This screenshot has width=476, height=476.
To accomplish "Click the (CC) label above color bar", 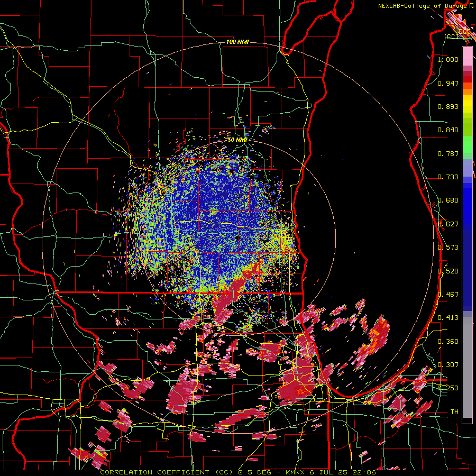I will [452, 36].
